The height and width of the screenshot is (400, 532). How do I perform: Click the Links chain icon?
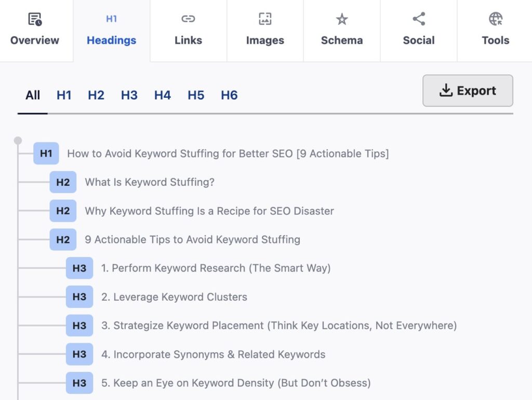188,18
